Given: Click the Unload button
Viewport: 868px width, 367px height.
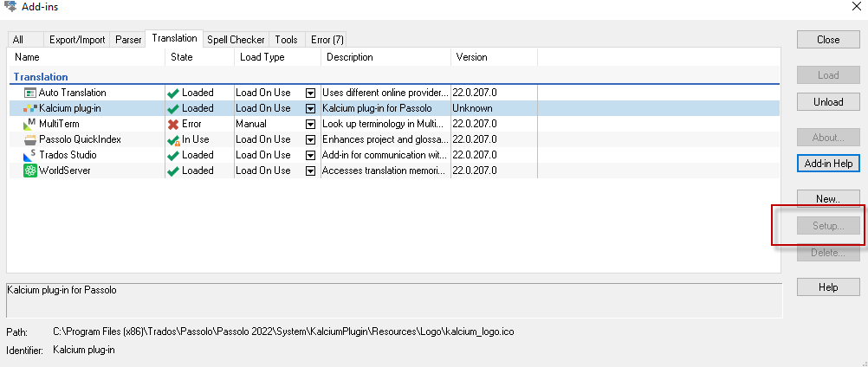Looking at the screenshot, I should click(x=828, y=101).
